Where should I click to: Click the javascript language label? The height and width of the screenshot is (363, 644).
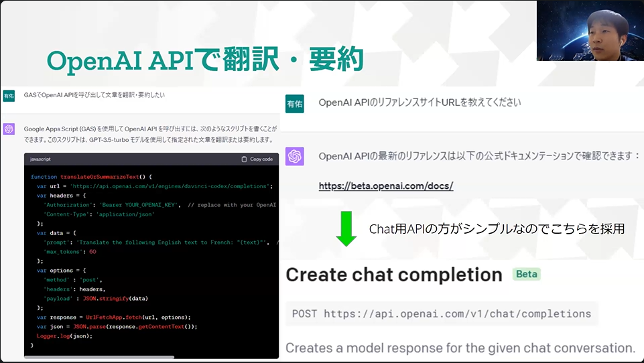(40, 159)
